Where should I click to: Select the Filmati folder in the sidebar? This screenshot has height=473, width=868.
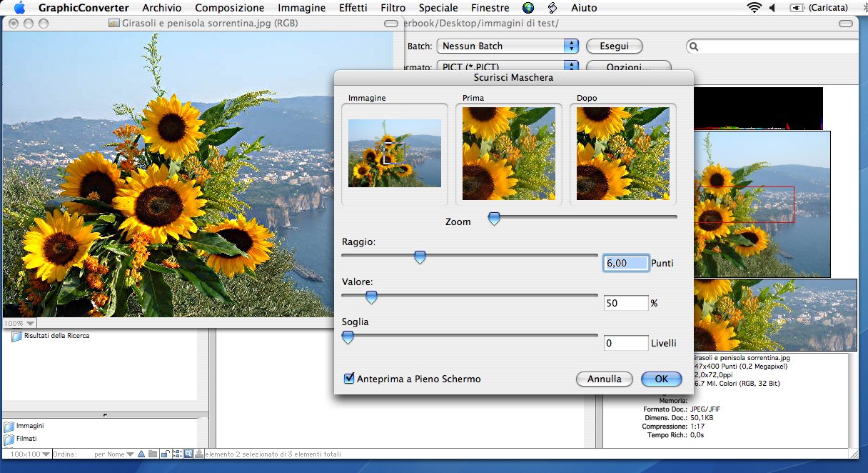[26, 439]
